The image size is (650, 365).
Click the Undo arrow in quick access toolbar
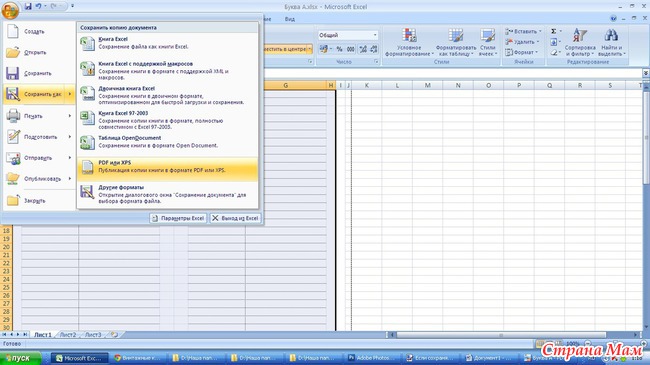pyautogui.click(x=39, y=6)
